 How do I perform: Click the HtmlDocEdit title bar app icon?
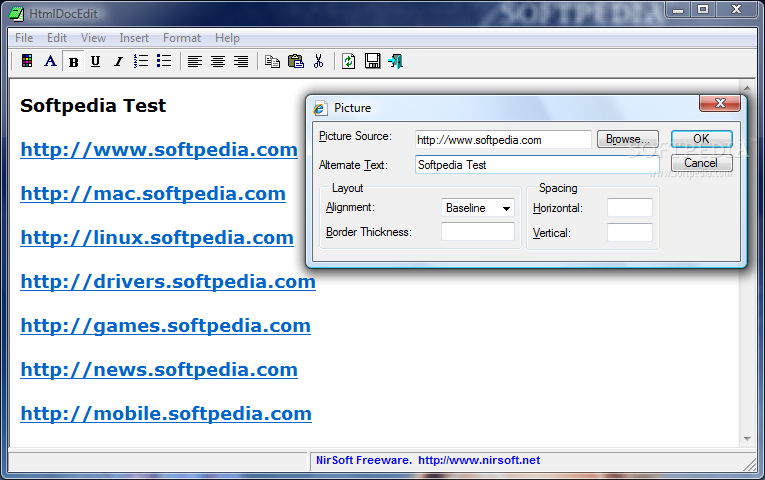17,14
